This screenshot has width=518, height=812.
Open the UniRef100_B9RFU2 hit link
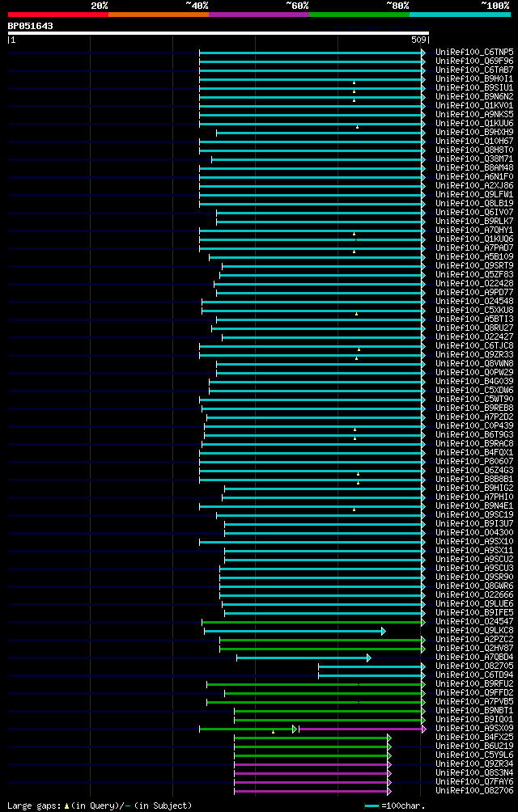pos(474,684)
